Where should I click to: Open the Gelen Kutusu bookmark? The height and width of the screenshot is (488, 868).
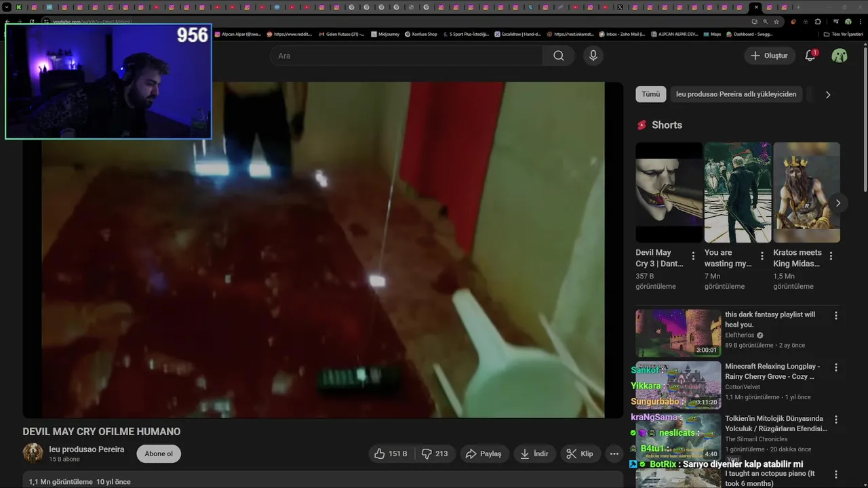pos(341,34)
